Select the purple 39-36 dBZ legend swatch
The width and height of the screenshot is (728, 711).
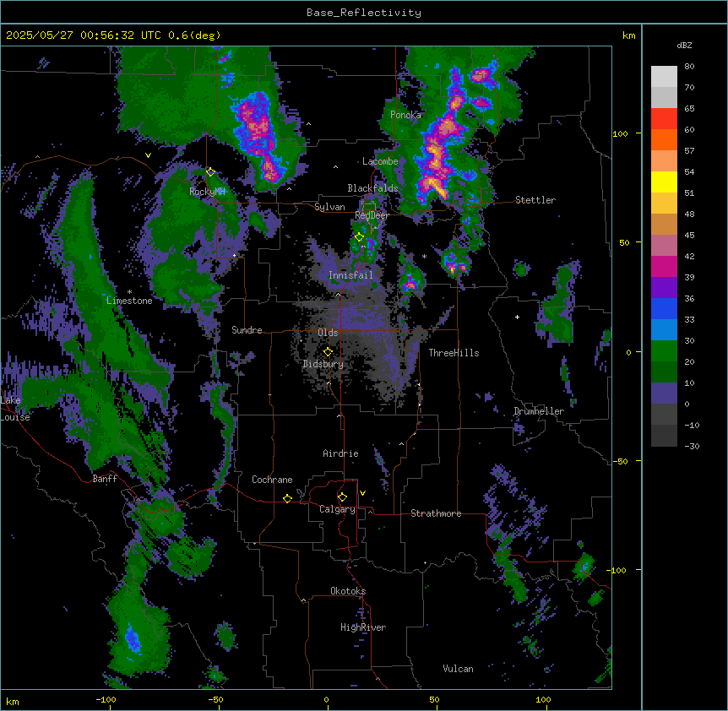pos(664,288)
